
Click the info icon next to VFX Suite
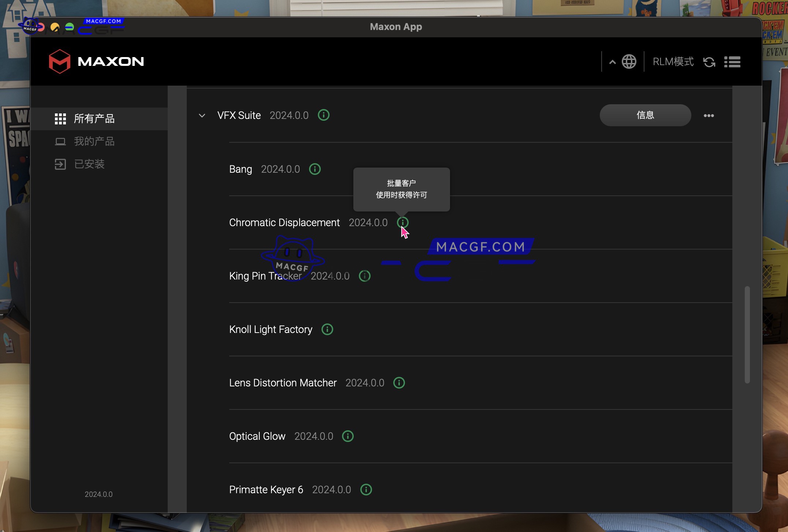[323, 115]
